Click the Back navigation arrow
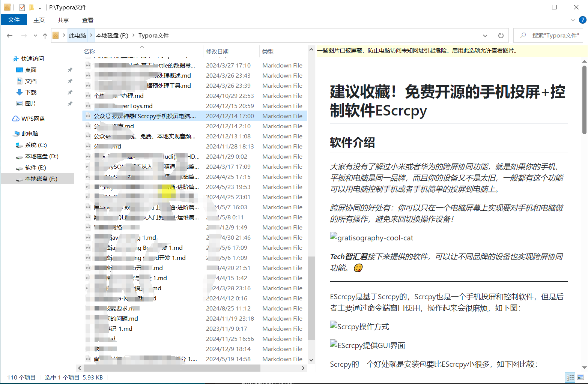Viewport: 588px width, 384px height. [10, 36]
